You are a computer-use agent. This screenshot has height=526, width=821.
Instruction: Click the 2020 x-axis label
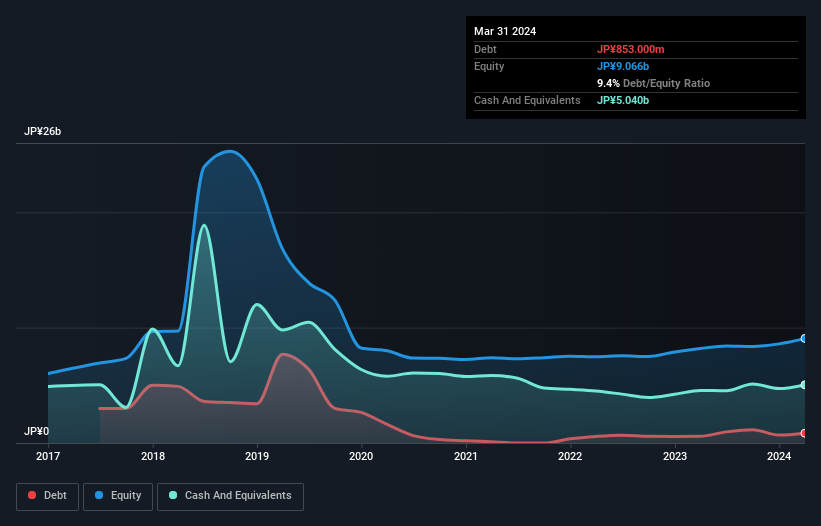361,456
